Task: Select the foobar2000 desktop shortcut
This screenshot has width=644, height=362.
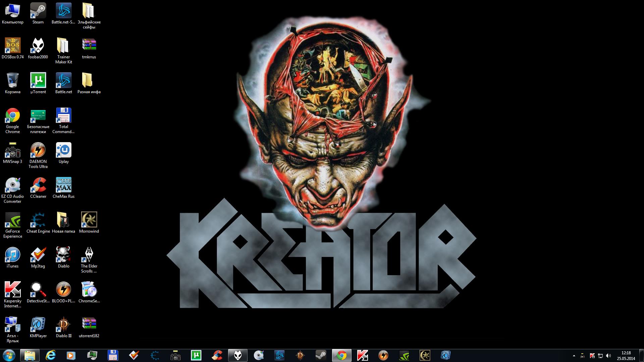Action: pos(38,49)
